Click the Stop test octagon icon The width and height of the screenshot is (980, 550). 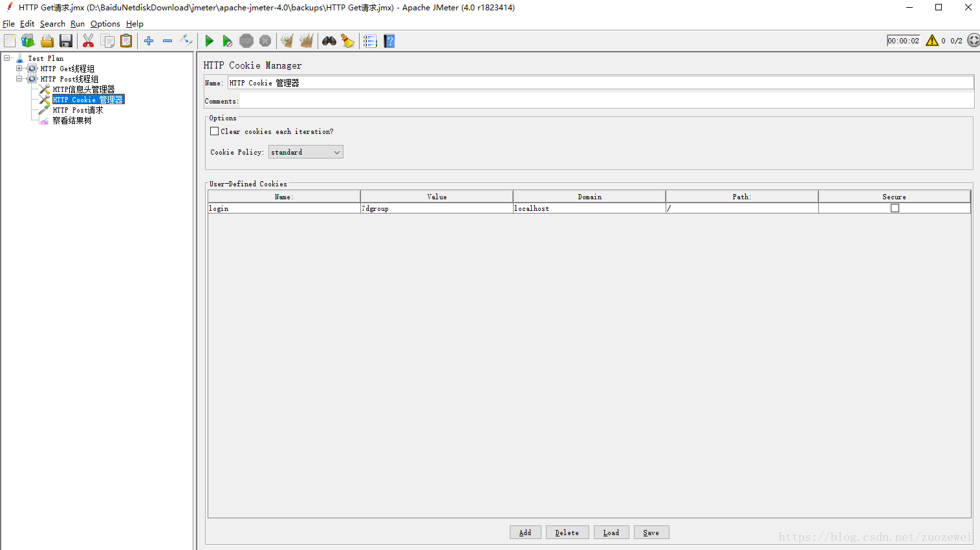[246, 41]
